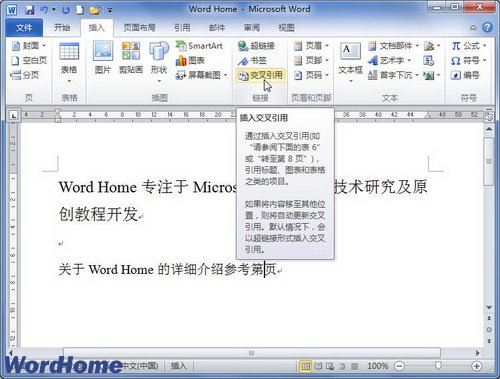Click the zoom slider handle
The image size is (500, 379).
[438, 366]
